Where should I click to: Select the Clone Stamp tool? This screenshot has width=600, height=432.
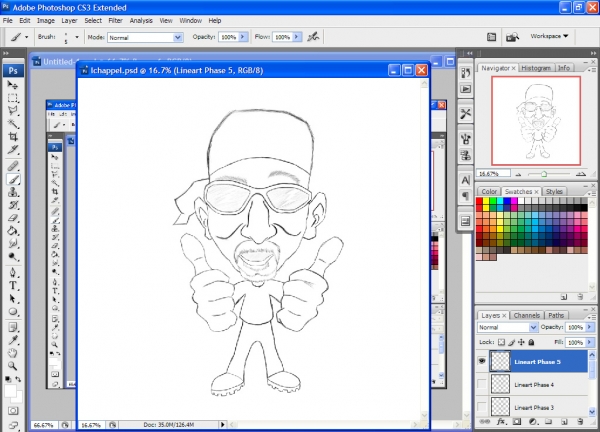pyautogui.click(x=13, y=192)
